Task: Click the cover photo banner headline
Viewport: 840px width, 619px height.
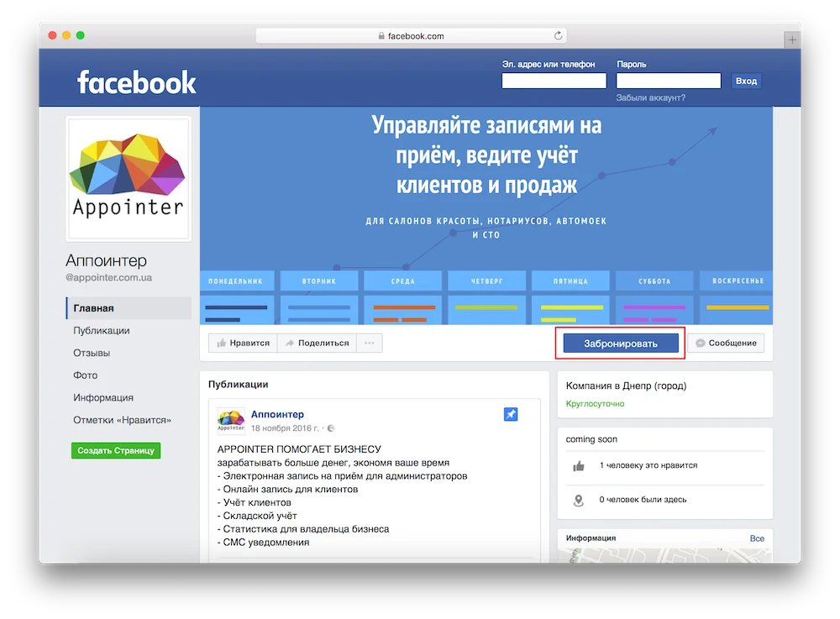Action: pos(487,155)
